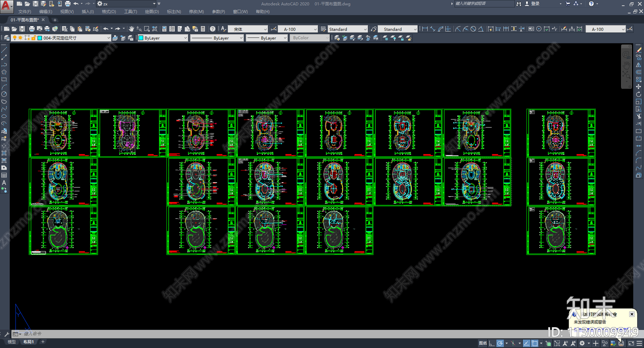The width and height of the screenshot is (644, 348).
Task: Toggle layer freeze sun icon
Action: tap(21, 38)
